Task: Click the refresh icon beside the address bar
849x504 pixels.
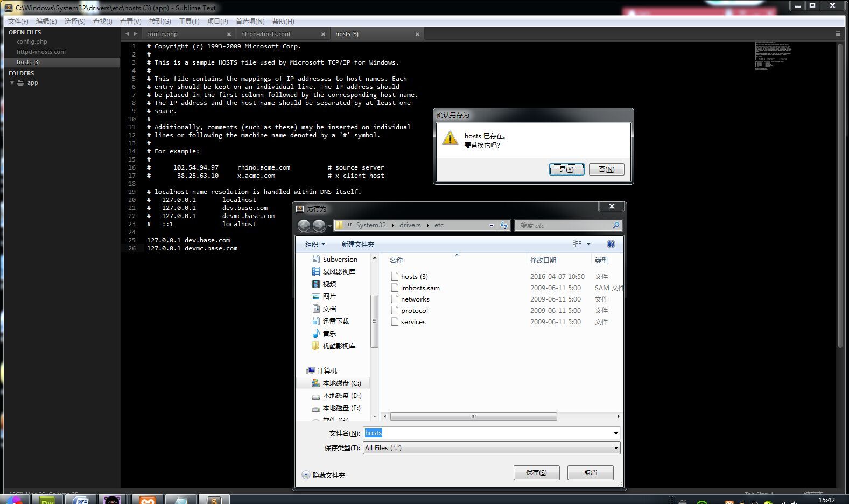Action: [504, 226]
